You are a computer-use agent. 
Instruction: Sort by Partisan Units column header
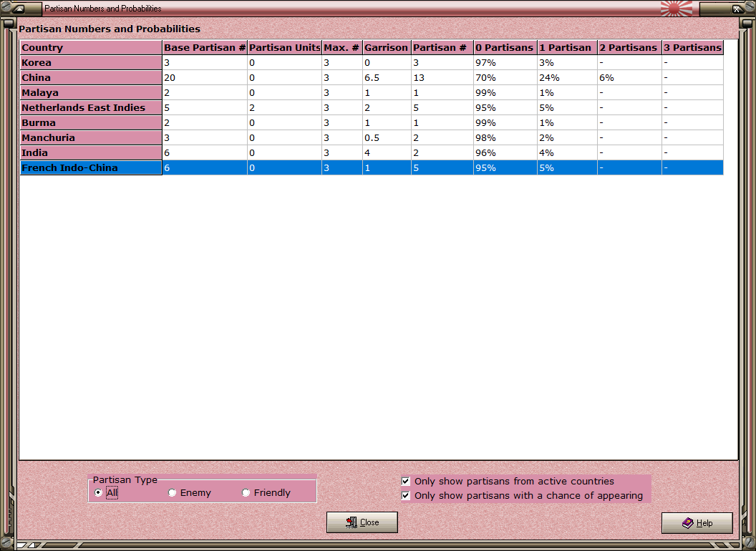[x=284, y=47]
